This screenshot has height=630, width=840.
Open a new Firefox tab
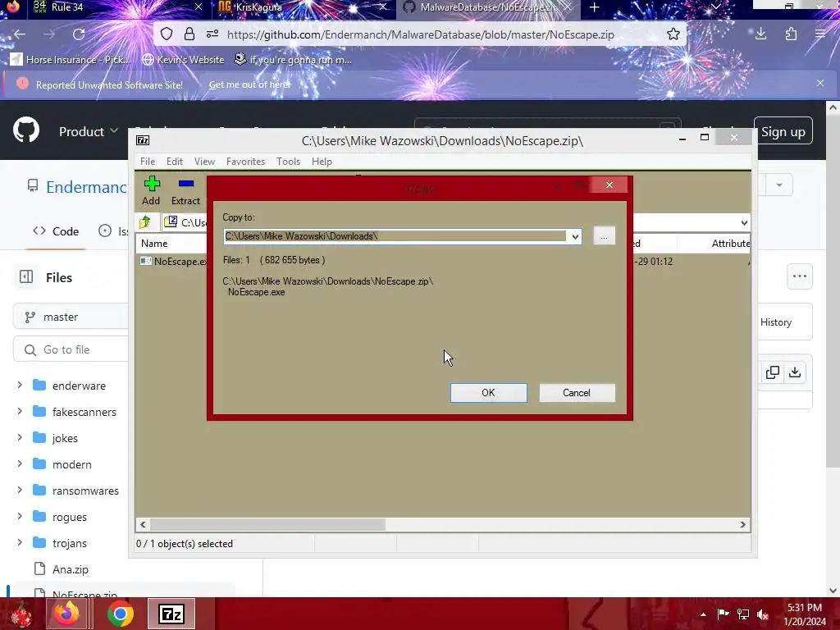pyautogui.click(x=594, y=7)
